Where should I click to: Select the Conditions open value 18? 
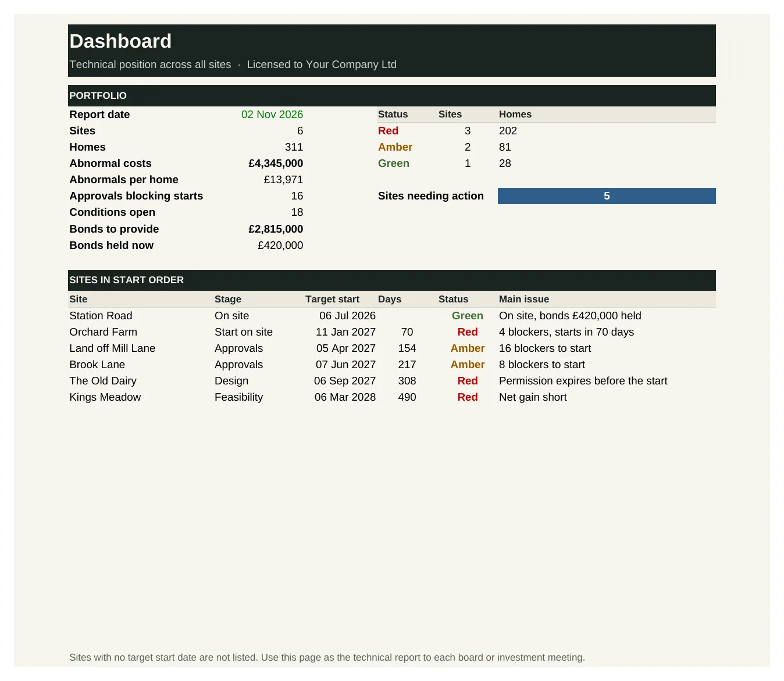297,212
